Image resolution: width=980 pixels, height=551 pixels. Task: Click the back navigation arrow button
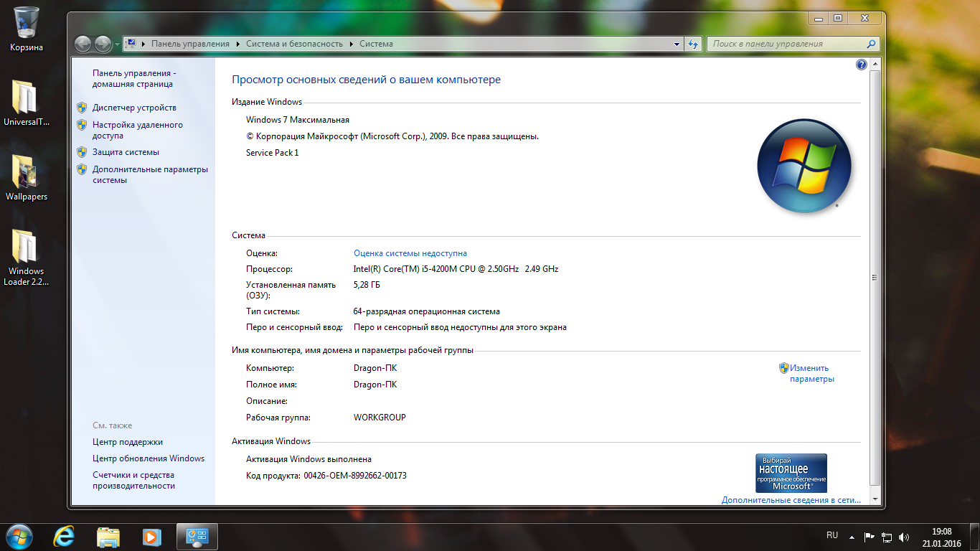[x=83, y=44]
